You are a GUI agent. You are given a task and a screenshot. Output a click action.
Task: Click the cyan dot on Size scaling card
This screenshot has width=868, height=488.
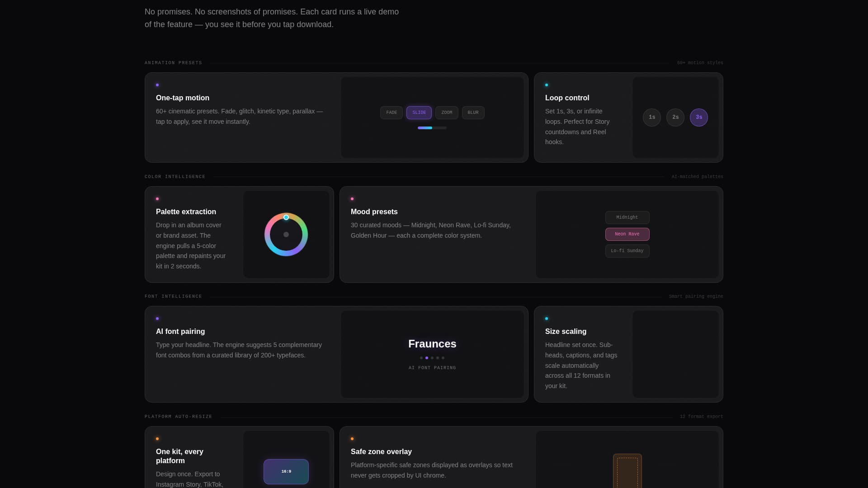(547, 319)
